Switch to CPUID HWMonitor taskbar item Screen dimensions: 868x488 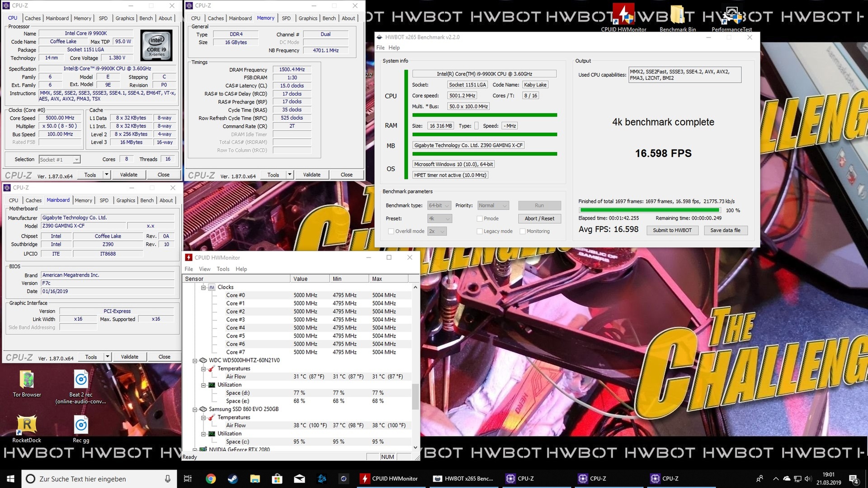tap(392, 479)
